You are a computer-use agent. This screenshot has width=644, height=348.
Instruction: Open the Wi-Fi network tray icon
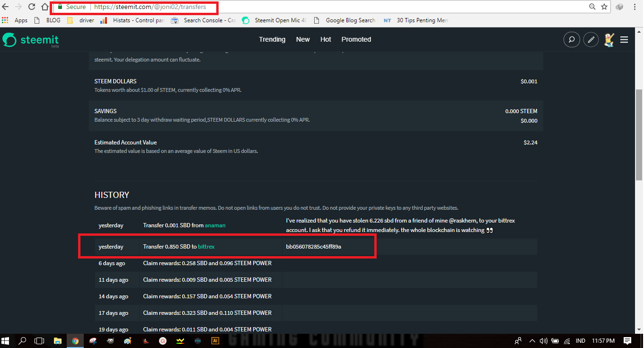click(x=567, y=340)
